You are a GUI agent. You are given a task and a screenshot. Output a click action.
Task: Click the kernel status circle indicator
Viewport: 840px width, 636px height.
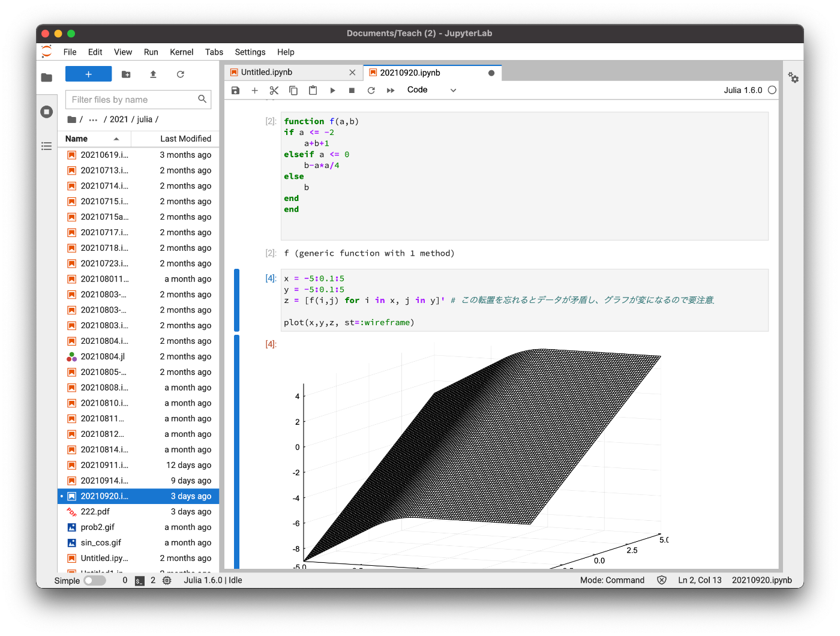[x=772, y=90]
